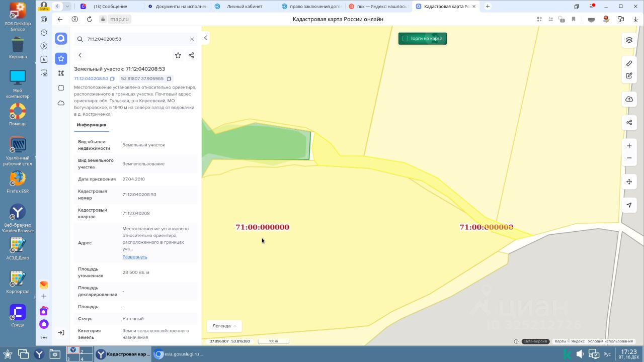This screenshot has width=644, height=362.
Task: Open the taskbar clock showing 17:23
Action: click(629, 354)
